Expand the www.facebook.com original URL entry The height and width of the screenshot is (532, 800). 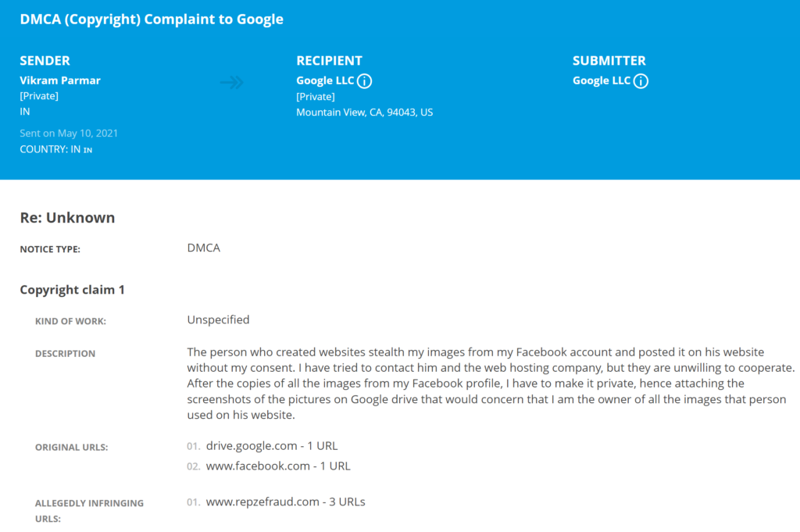(278, 466)
